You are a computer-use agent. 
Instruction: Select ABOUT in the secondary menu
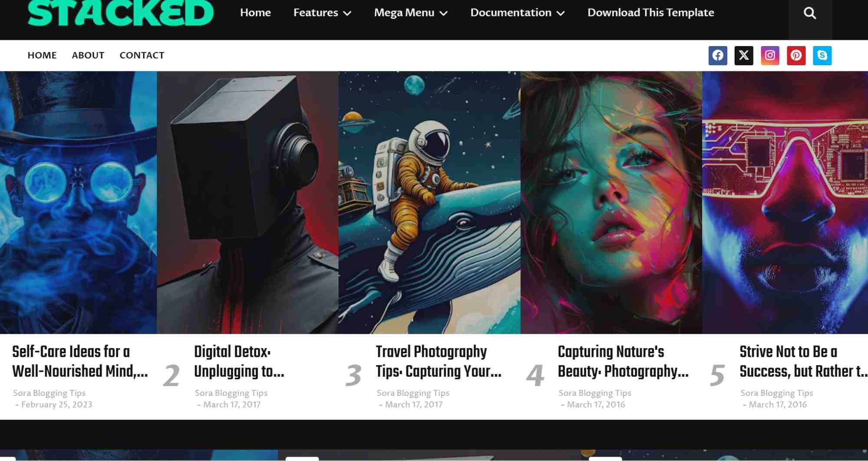coord(88,56)
